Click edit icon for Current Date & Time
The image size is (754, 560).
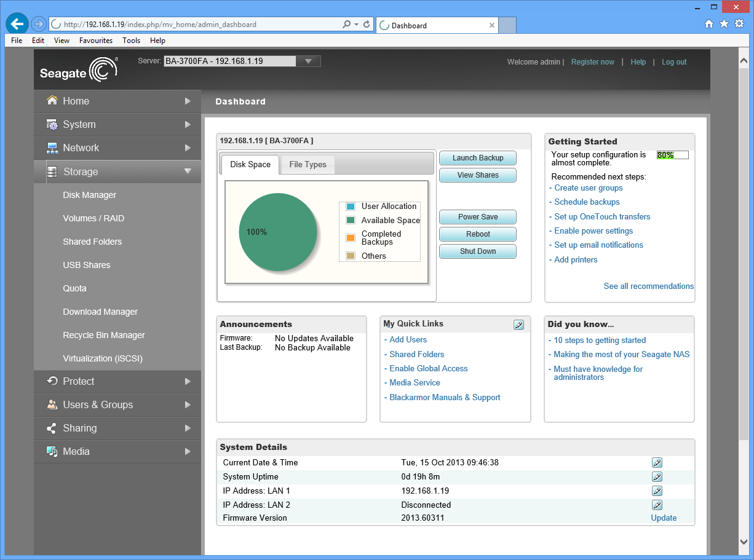pos(657,463)
